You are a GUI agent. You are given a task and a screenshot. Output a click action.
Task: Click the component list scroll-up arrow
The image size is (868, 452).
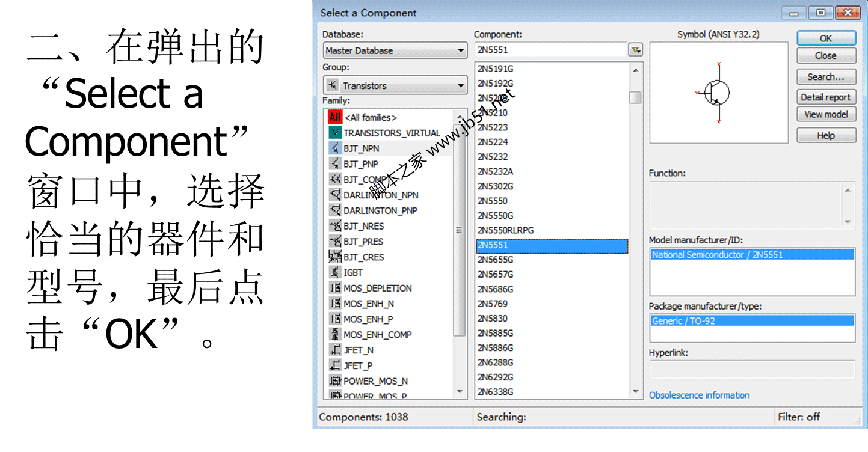point(635,70)
